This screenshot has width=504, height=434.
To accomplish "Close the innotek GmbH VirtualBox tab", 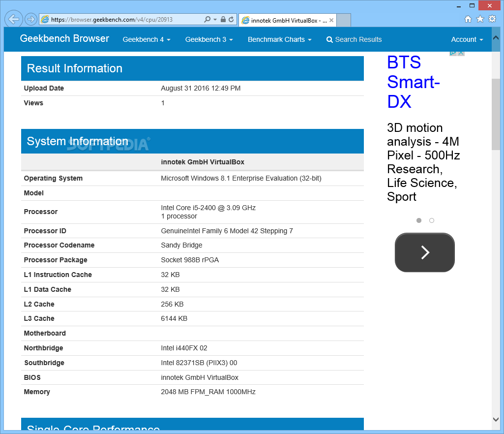I will 331,20.
